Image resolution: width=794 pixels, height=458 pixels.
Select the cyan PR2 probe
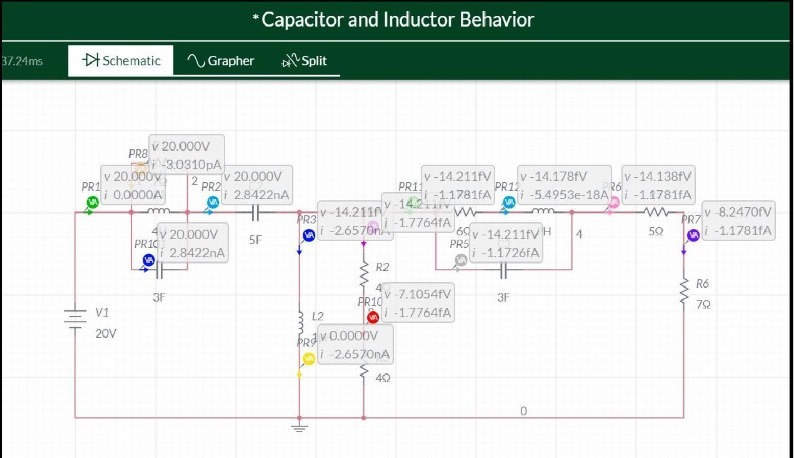pos(213,202)
